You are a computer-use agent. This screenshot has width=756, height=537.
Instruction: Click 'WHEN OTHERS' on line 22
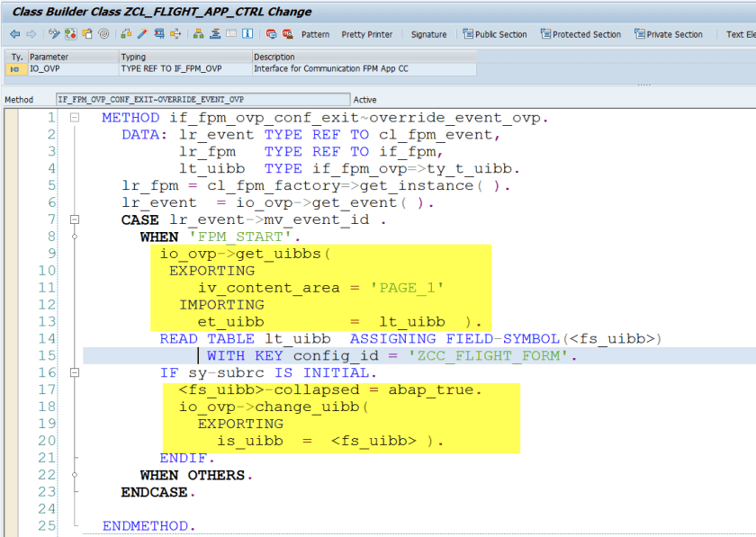click(193, 475)
